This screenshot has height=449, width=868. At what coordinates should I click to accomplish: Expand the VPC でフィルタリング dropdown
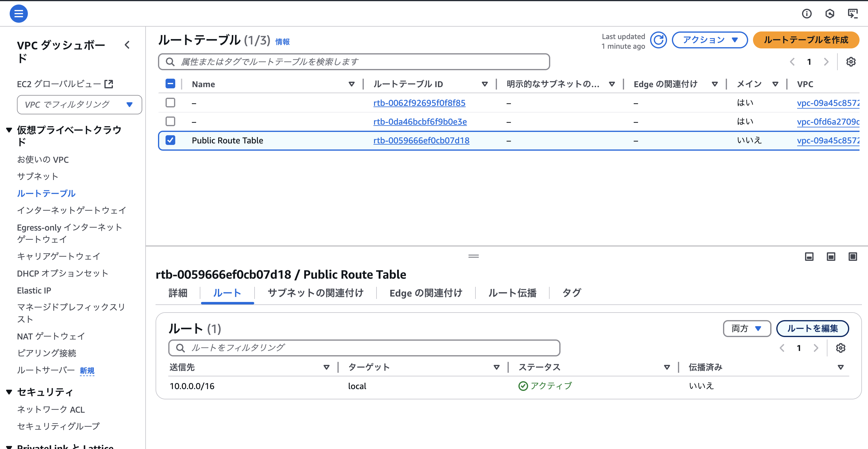[79, 105]
